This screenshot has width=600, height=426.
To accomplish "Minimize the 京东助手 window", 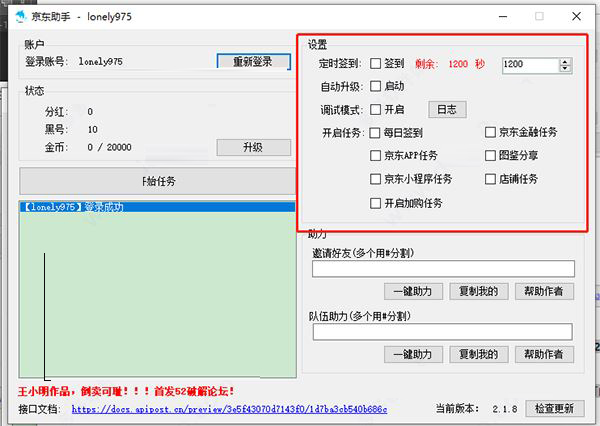I will (x=503, y=16).
